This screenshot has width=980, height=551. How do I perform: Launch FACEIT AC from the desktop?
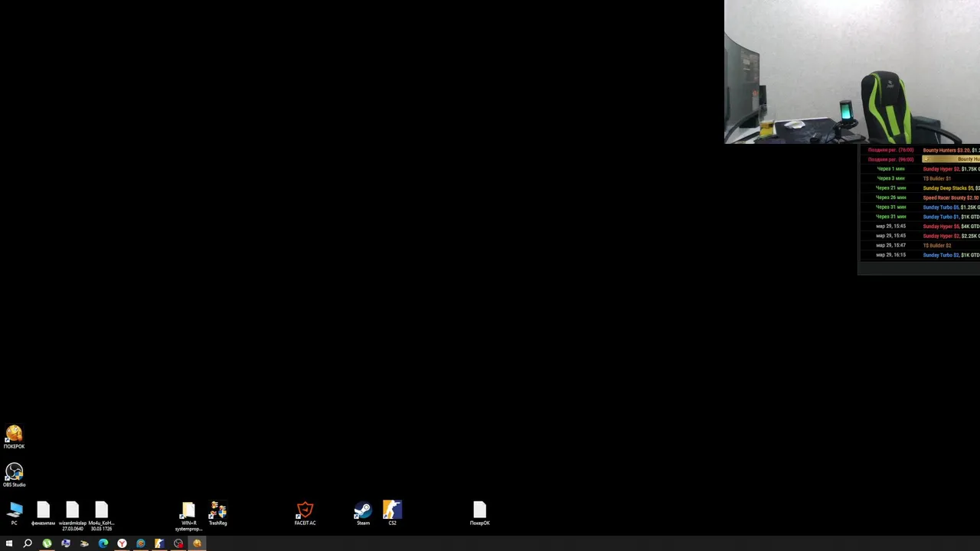(x=305, y=514)
